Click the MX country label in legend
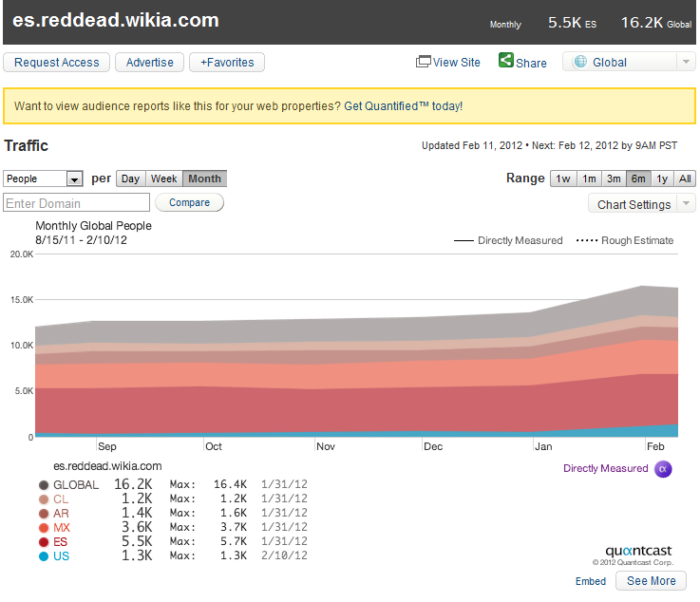Screen dimensions: 700x602 coord(62,528)
